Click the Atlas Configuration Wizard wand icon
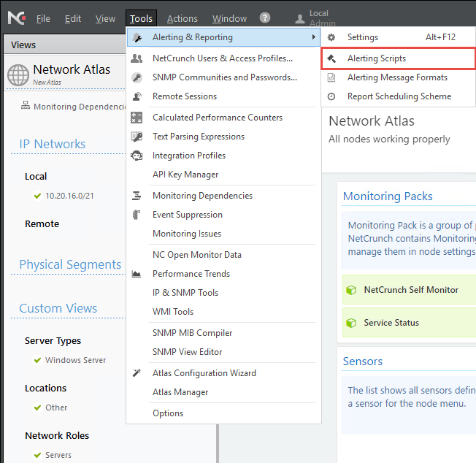This screenshot has height=463, width=476. [137, 373]
